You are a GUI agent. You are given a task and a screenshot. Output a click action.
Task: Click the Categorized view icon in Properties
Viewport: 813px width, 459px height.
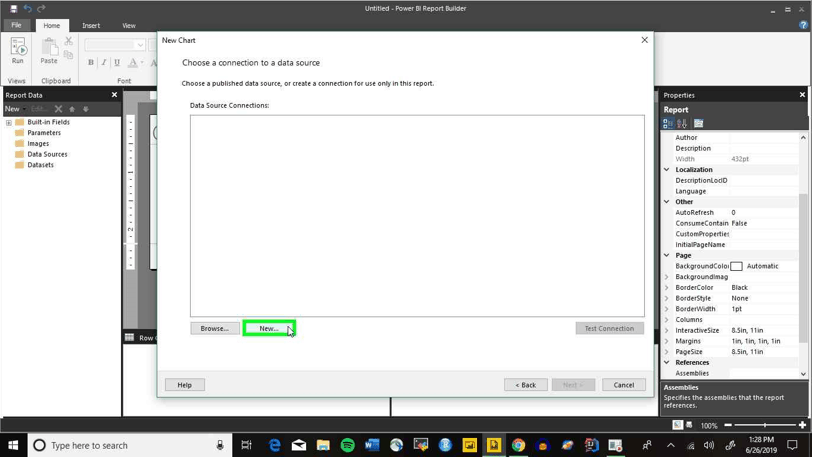pos(668,123)
